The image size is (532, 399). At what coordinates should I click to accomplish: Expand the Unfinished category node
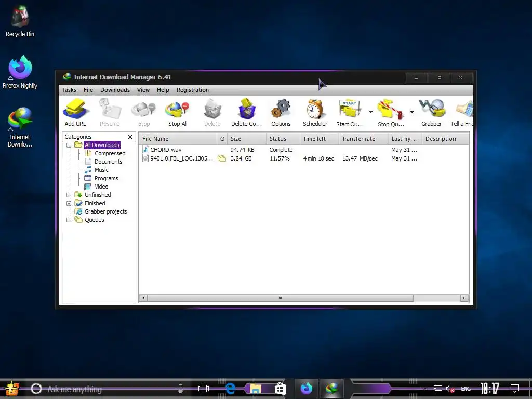[69, 195]
